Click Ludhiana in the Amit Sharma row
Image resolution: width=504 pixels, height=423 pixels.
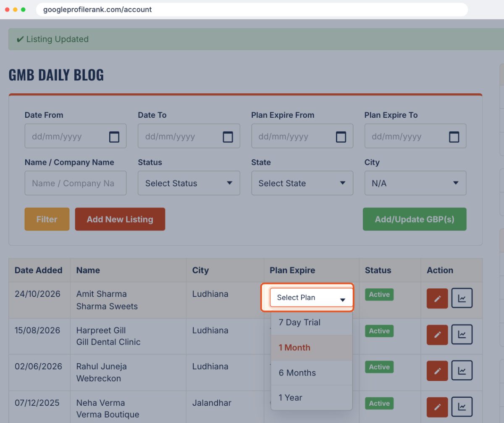(210, 294)
